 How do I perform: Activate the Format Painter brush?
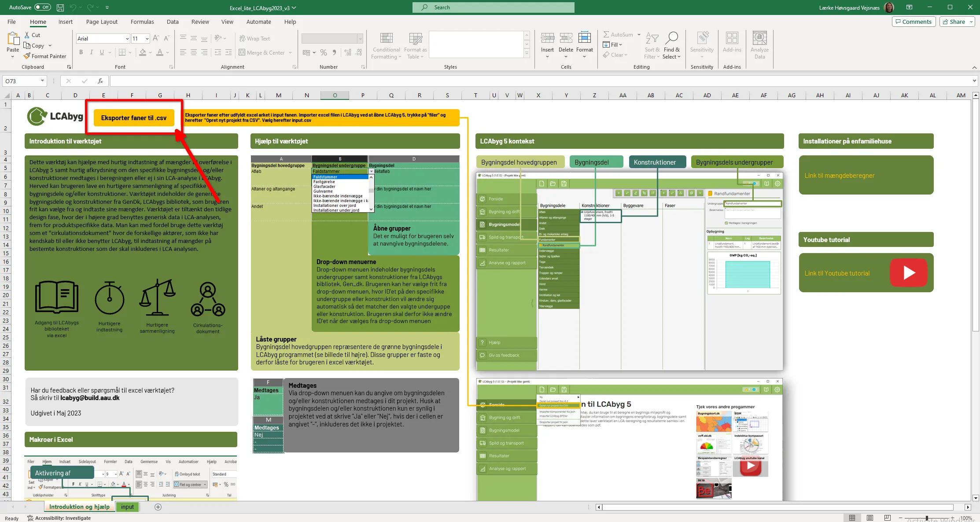(x=45, y=56)
